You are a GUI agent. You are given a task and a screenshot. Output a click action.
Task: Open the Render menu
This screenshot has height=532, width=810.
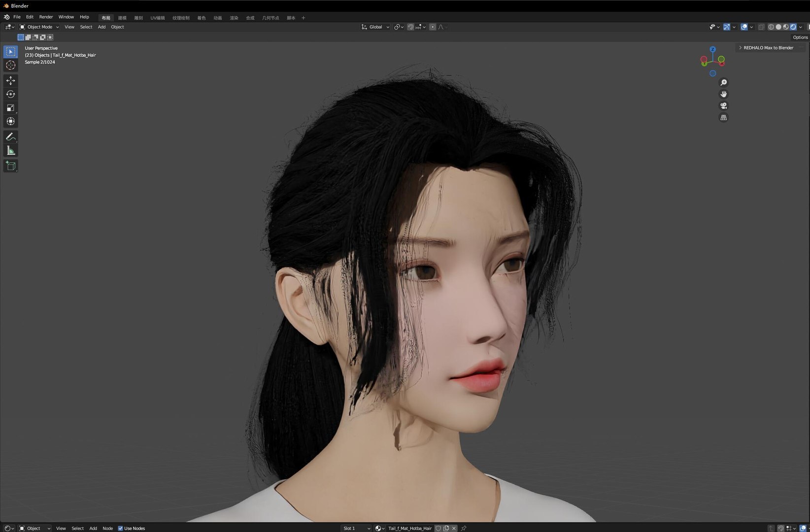[46, 17]
